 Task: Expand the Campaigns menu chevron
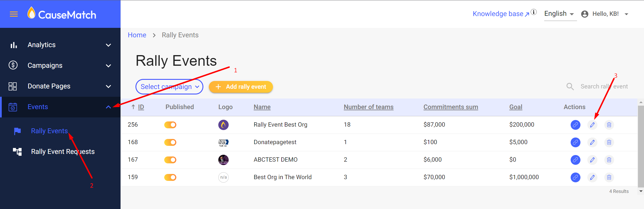pos(108,66)
